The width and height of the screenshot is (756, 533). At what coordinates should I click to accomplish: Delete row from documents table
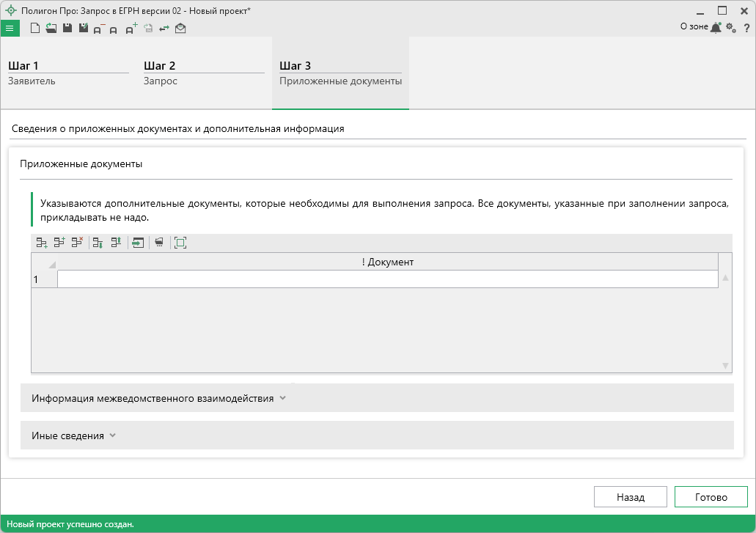77,243
